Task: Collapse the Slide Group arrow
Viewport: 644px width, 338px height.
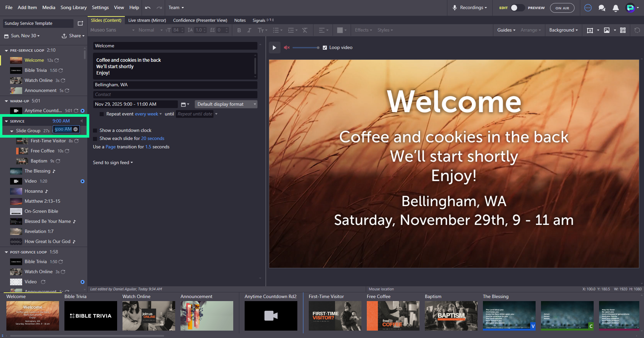Action: click(12, 131)
